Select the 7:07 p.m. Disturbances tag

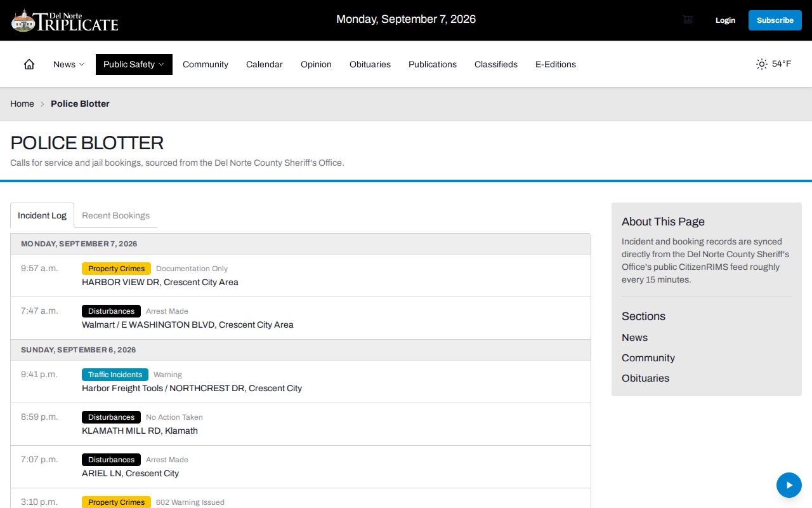[111, 460]
